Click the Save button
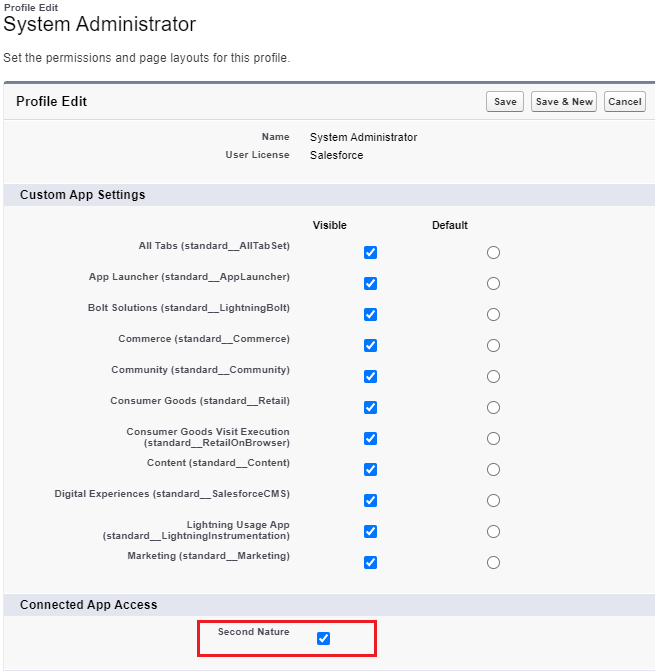 click(505, 102)
